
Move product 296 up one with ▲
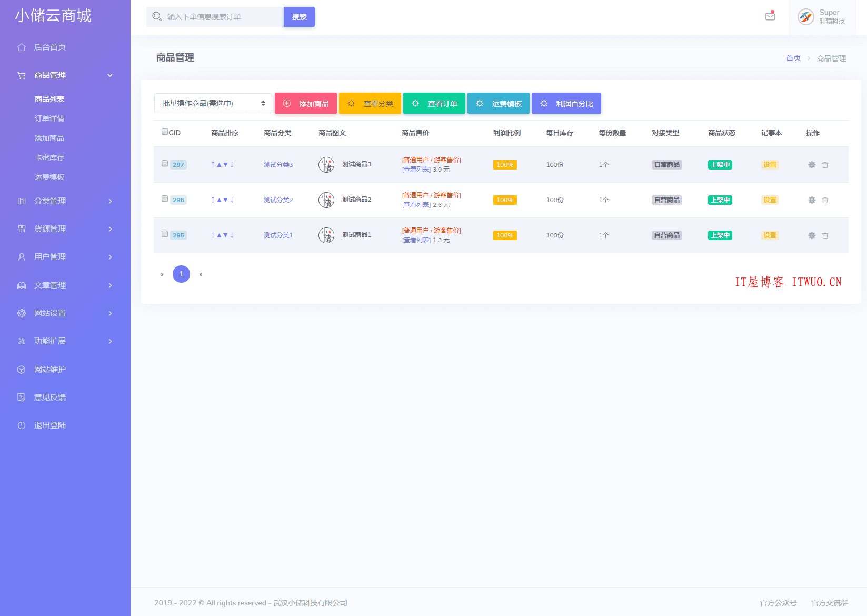point(219,200)
